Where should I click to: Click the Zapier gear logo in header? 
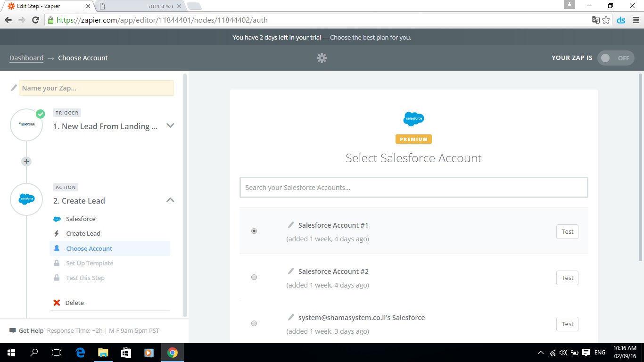[x=322, y=58]
